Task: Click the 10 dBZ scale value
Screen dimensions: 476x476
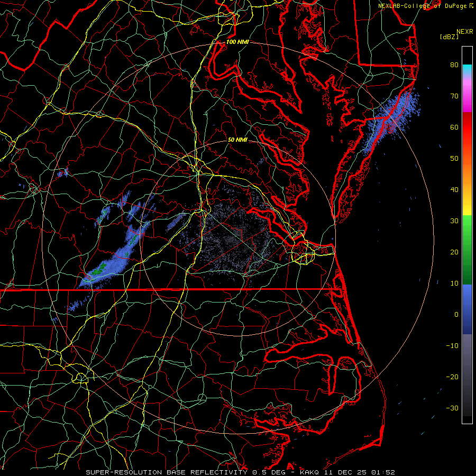Action: click(x=454, y=283)
